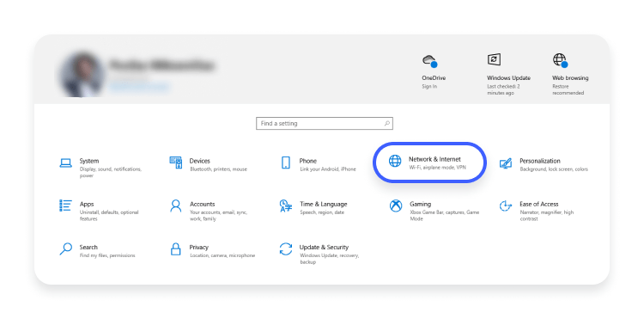Click the System heading

[89, 161]
